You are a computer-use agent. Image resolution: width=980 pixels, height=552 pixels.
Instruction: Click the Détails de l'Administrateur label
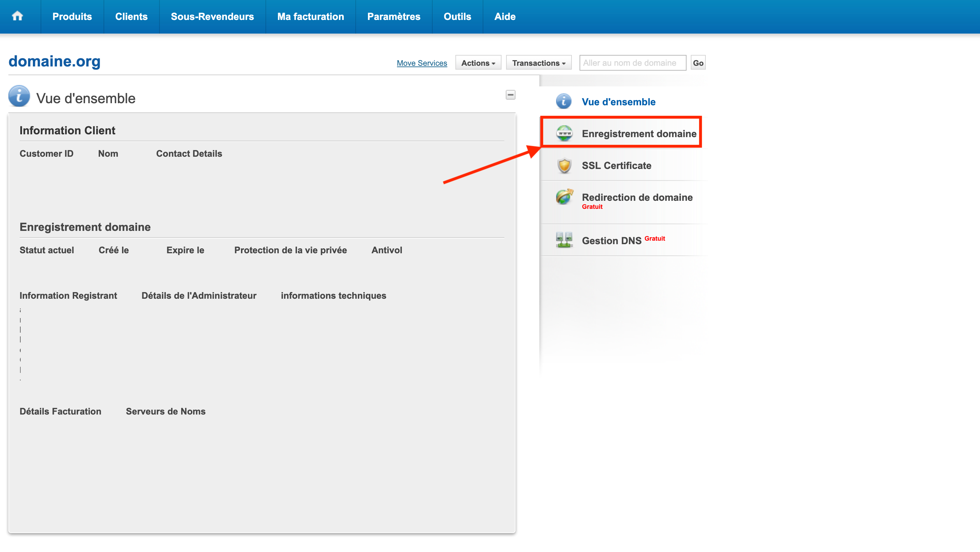[x=199, y=296]
